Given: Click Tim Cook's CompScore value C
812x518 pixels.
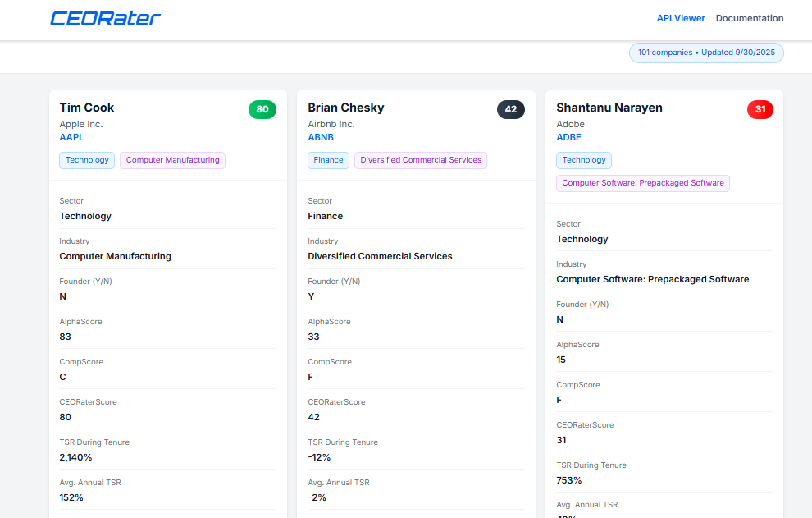Looking at the screenshot, I should coord(62,377).
